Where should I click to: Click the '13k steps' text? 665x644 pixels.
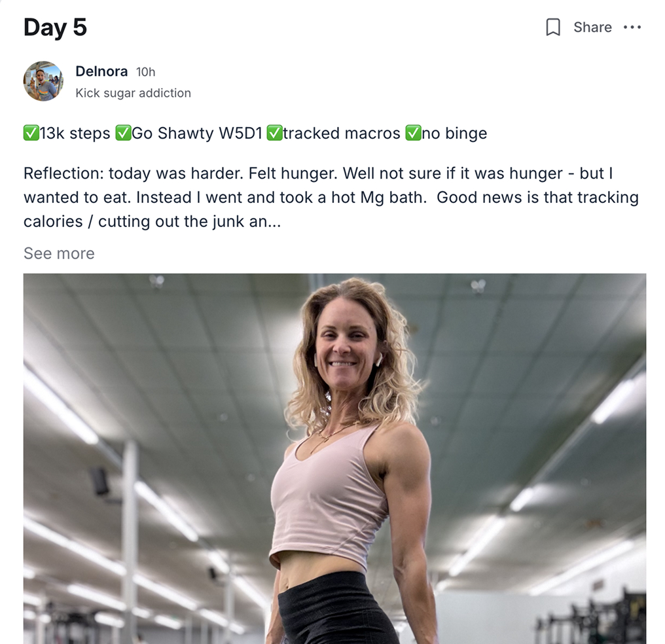[x=75, y=133]
